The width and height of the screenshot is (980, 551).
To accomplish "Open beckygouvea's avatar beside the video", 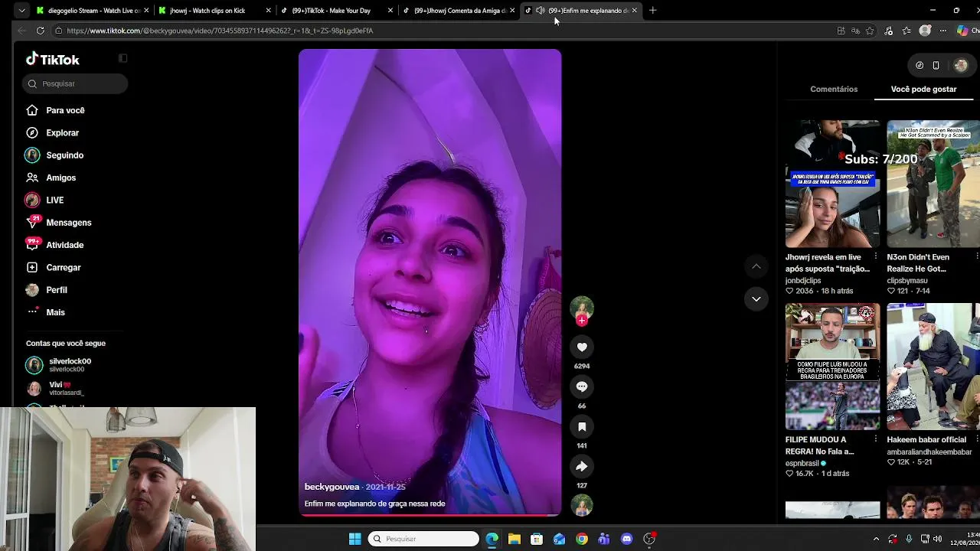I will pyautogui.click(x=582, y=308).
